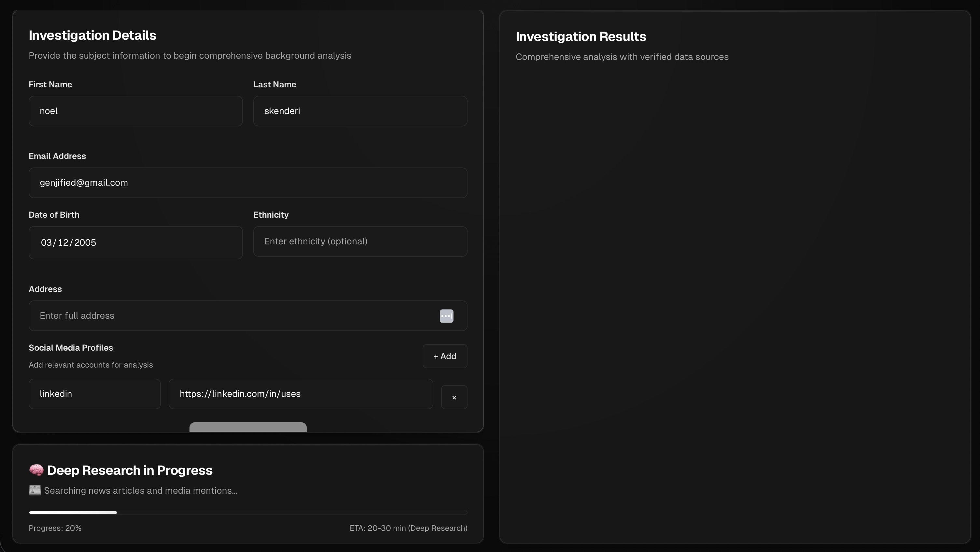Screen dimensions: 980x552
Task: Select the day 12 in Date of Birth
Action: pos(63,242)
